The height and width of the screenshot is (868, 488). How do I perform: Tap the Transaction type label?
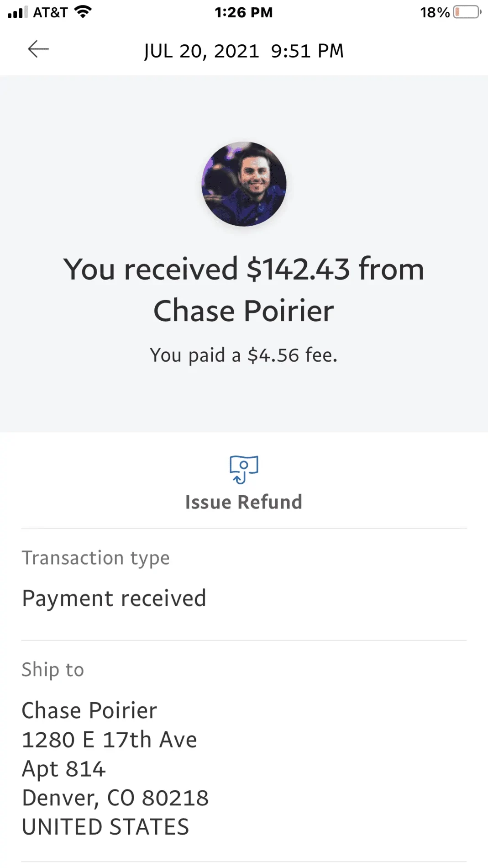click(96, 558)
